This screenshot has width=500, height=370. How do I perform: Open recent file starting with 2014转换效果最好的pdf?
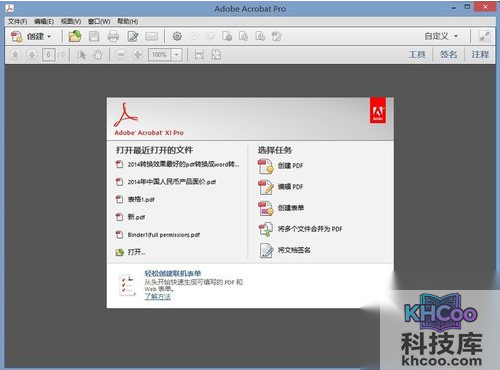point(183,164)
